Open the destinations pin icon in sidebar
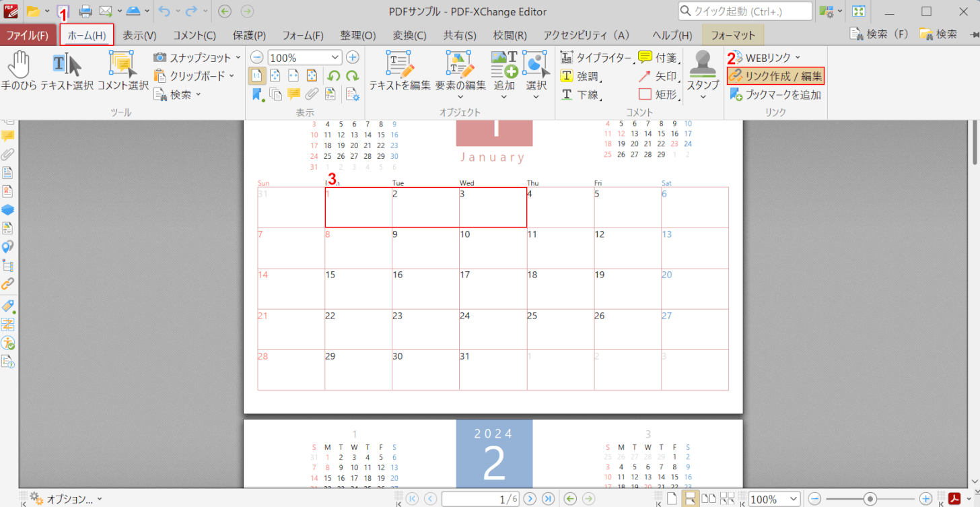Screen dimensions: 980x507 pos(8,246)
